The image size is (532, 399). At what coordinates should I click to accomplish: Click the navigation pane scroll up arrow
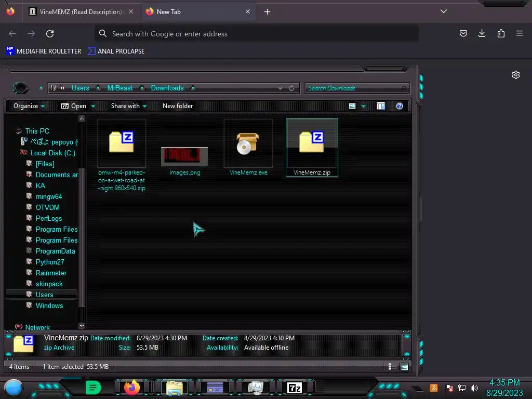click(x=82, y=118)
